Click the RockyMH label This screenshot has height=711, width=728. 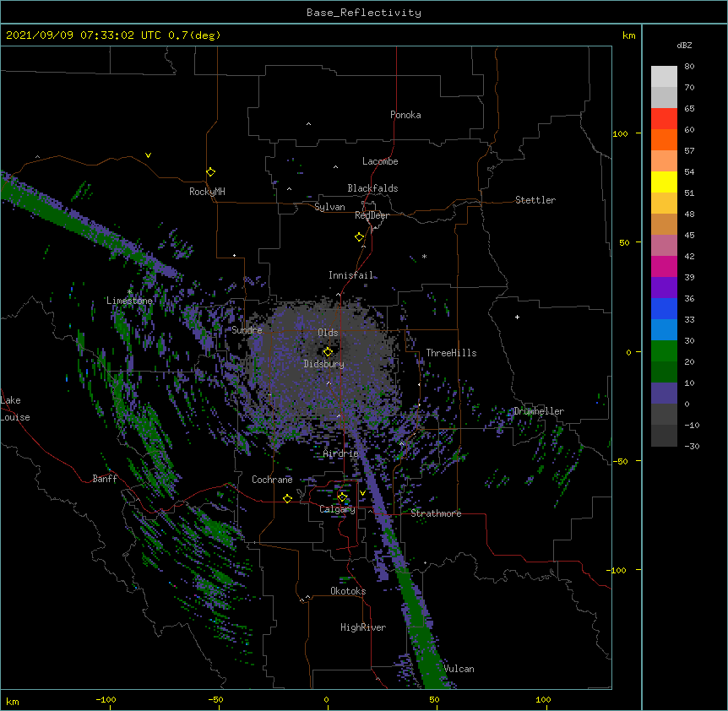pyautogui.click(x=207, y=192)
